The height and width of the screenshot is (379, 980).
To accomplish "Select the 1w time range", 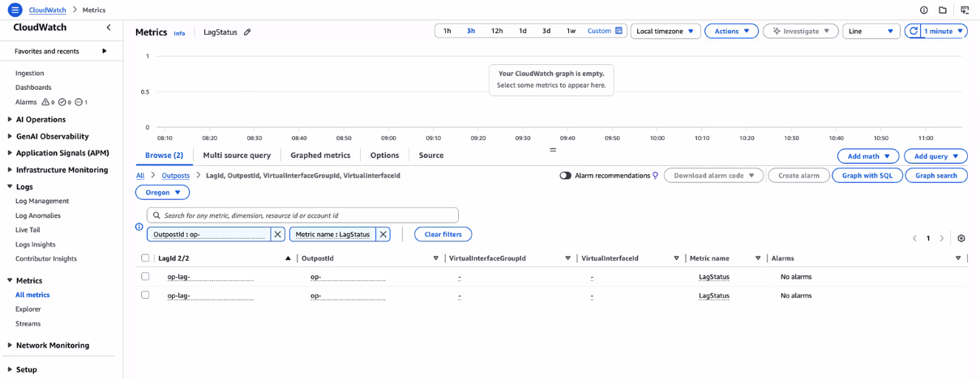I will pyautogui.click(x=571, y=31).
